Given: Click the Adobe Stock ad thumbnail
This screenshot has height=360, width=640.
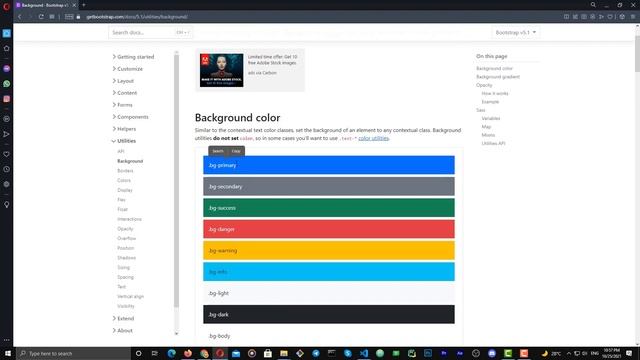Looking at the screenshot, I should (222, 70).
